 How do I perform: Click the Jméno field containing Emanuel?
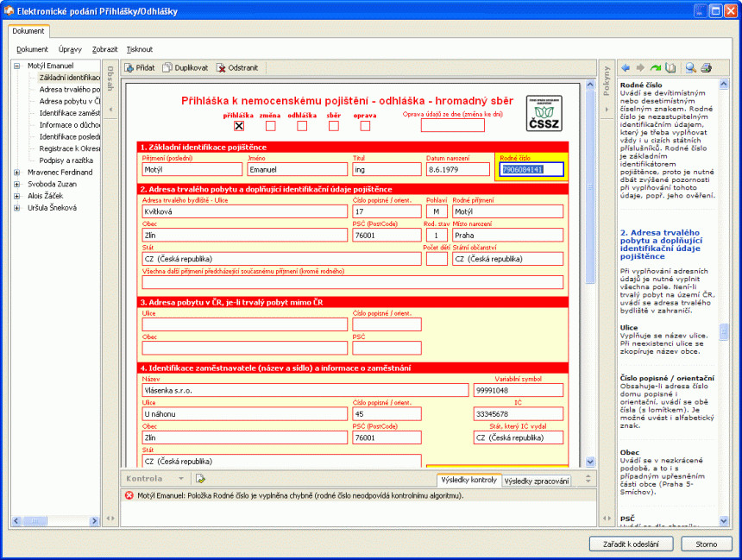(x=297, y=169)
